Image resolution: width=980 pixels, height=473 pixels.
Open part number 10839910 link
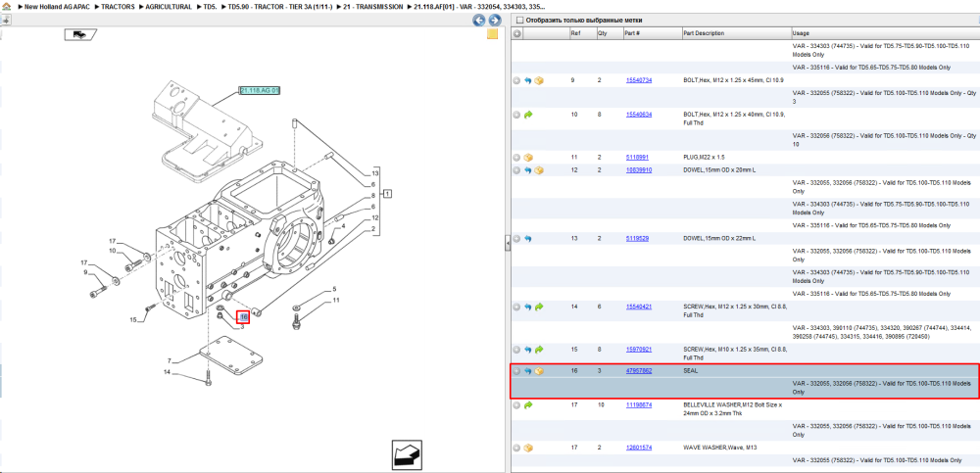tap(639, 170)
